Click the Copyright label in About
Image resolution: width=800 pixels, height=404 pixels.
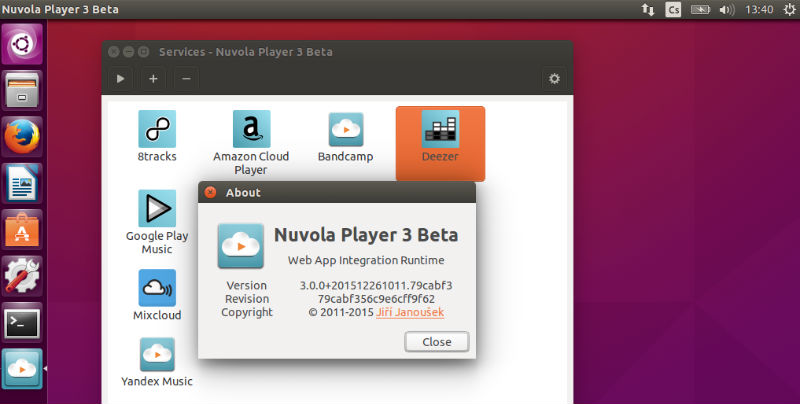pyautogui.click(x=247, y=312)
